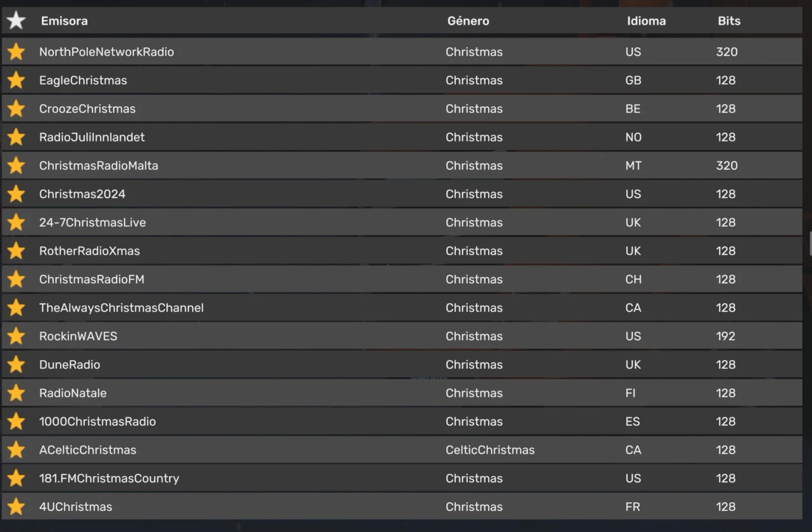Toggle the CroozeChristmas favorite star
This screenshot has height=532, width=812.
(16, 109)
